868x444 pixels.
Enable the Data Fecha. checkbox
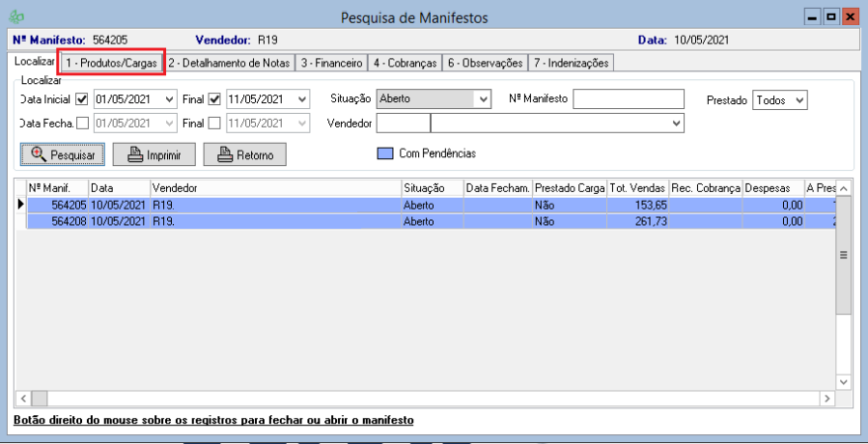point(82,123)
